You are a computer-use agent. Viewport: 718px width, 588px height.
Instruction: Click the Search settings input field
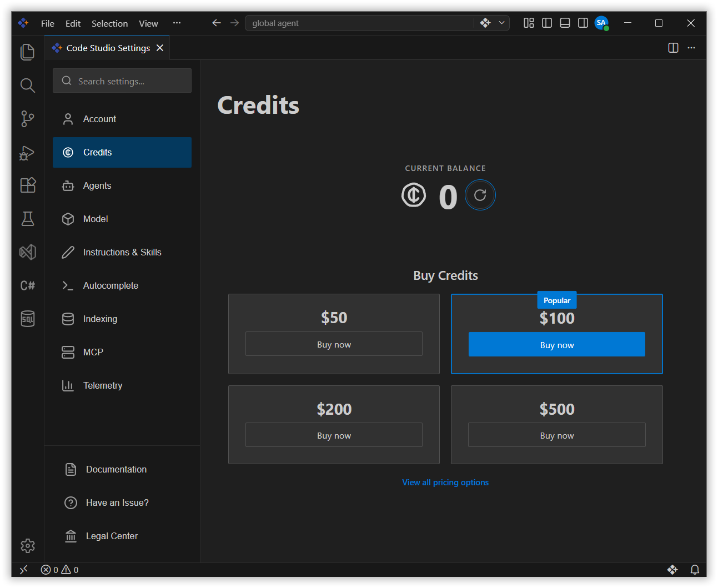tap(122, 81)
